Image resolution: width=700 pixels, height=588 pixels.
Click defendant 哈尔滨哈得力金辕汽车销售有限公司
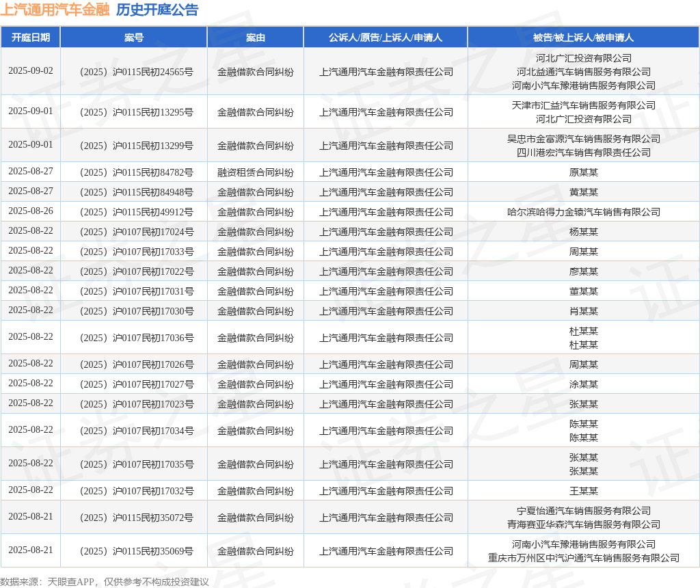pyautogui.click(x=584, y=212)
